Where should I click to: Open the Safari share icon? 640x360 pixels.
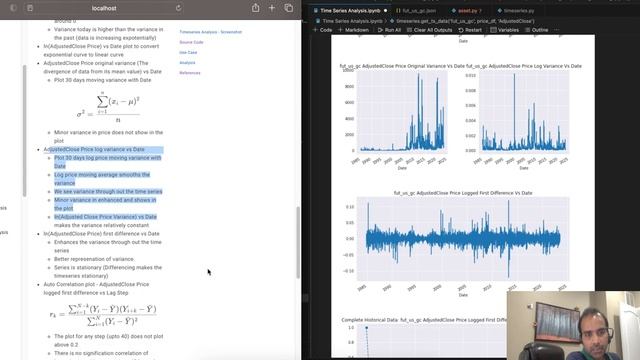tap(256, 8)
